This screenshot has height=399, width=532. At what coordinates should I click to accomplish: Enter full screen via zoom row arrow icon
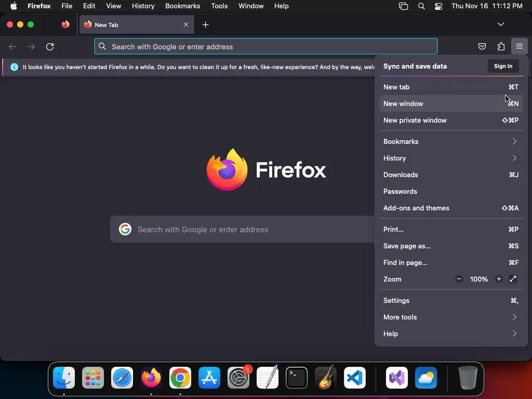[513, 279]
